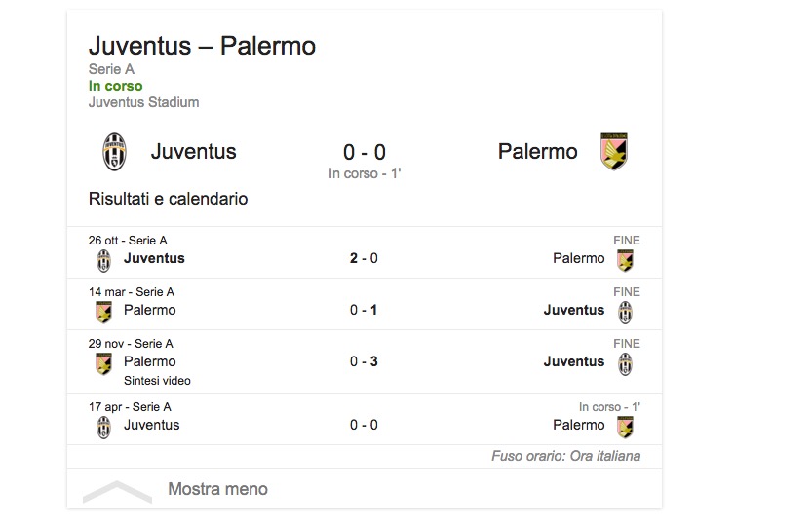Click Juventus crest in 14 mar match row
The height and width of the screenshot is (526, 812).
[x=625, y=312]
